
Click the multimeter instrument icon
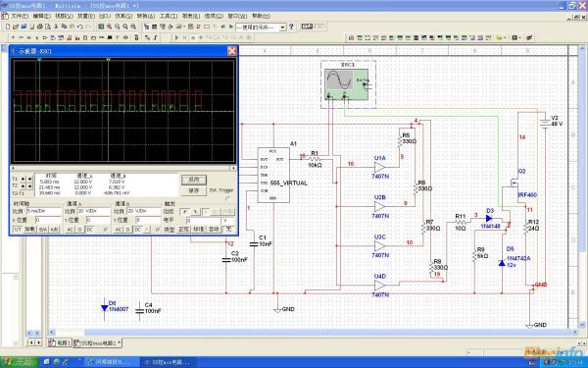pos(351,37)
